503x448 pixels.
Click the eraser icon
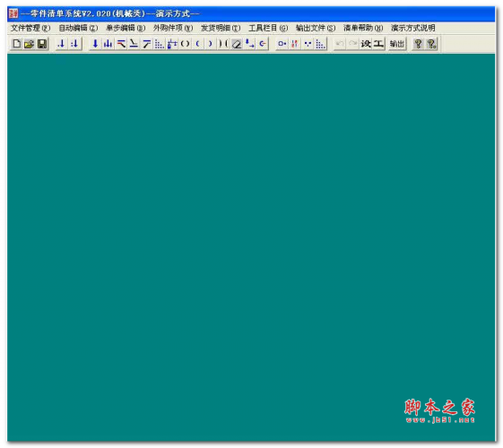pos(237,44)
